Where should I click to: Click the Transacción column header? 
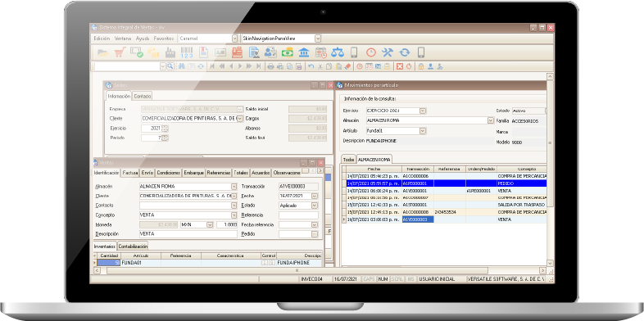pos(418,169)
